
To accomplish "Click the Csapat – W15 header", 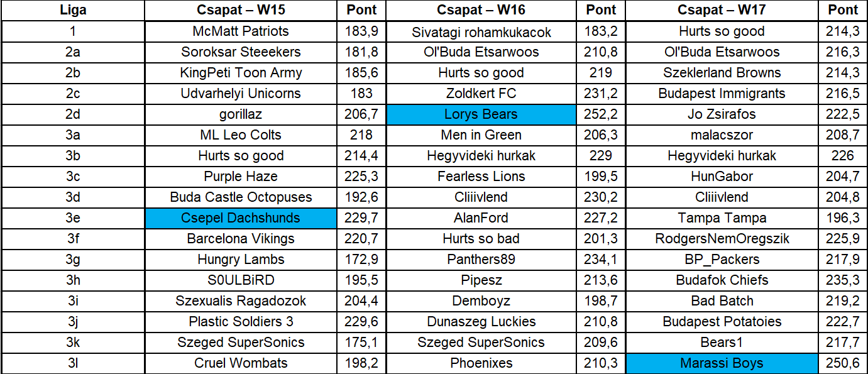I will (241, 10).
